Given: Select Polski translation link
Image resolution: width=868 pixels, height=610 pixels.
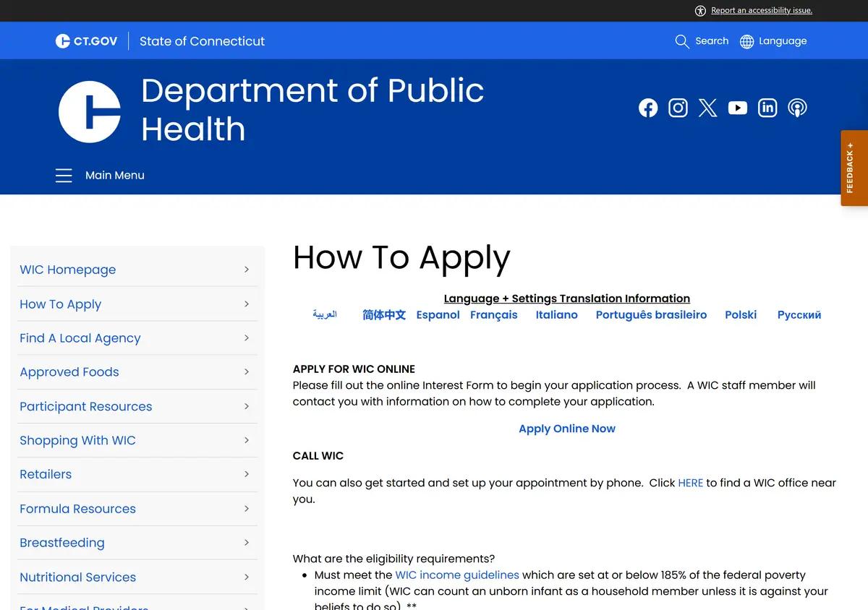Looking at the screenshot, I should [x=741, y=315].
